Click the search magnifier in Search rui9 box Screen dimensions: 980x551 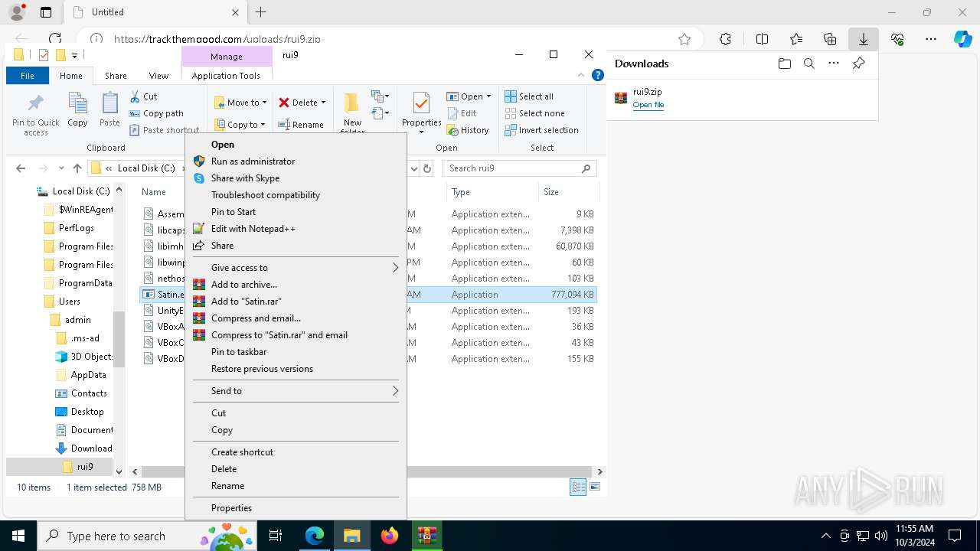[x=586, y=168]
